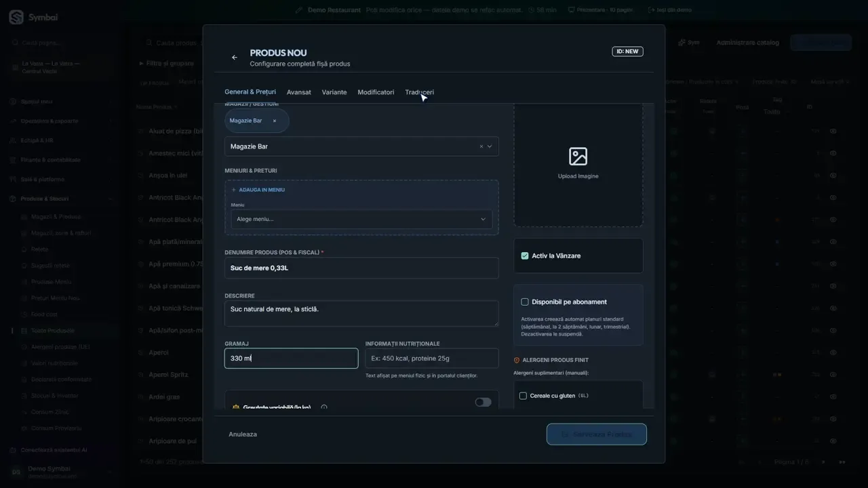
Task: Expand the Magazie Bar dropdown chevron
Action: 490,146
